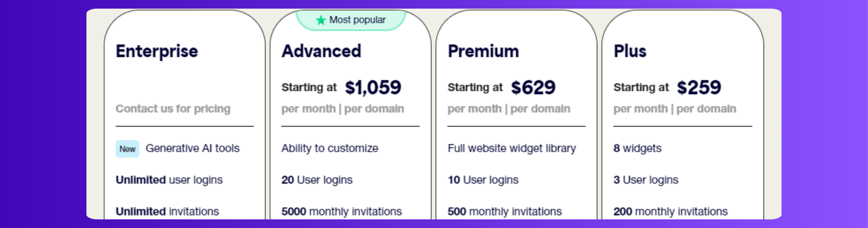The image size is (868, 228).
Task: Click the 8 widgets feature
Action: 637,148
